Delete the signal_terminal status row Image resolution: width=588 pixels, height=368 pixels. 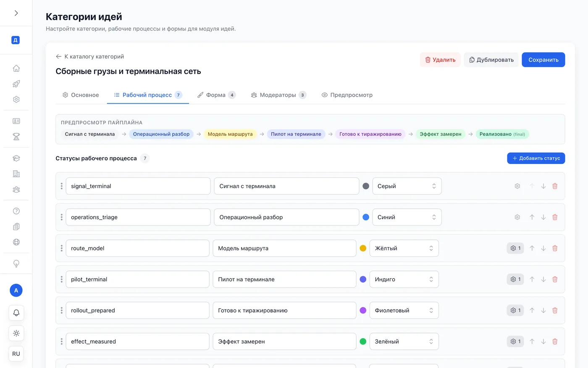555,186
